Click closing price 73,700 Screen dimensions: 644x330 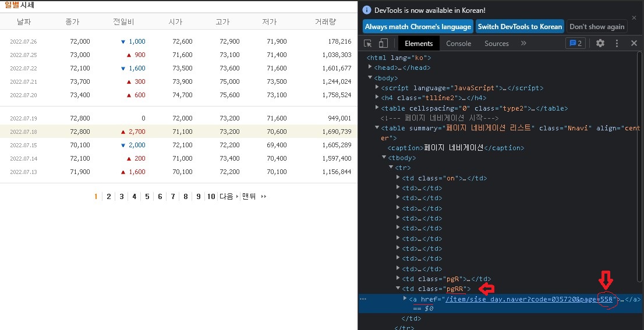80,81
